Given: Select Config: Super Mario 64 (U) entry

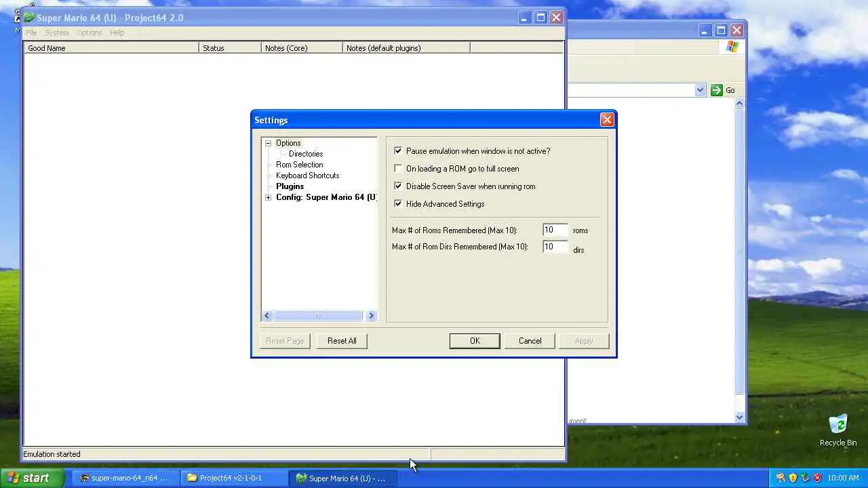Looking at the screenshot, I should point(326,197).
